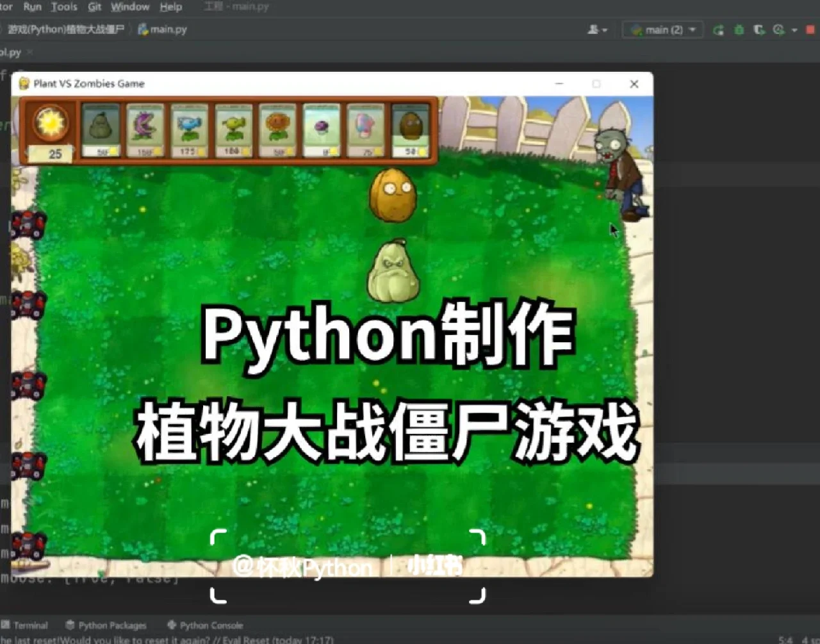Select the Snow Pea seed card
The height and width of the screenshot is (644, 820).
pyautogui.click(x=189, y=130)
